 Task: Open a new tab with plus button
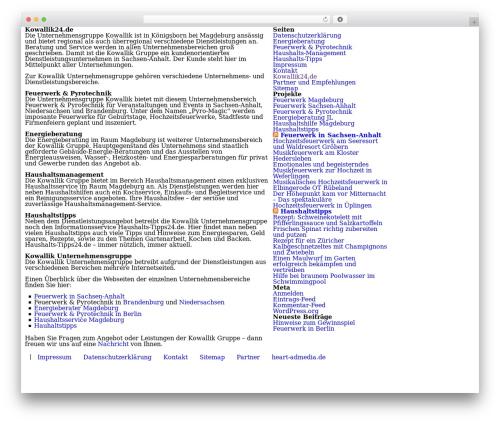(474, 22)
